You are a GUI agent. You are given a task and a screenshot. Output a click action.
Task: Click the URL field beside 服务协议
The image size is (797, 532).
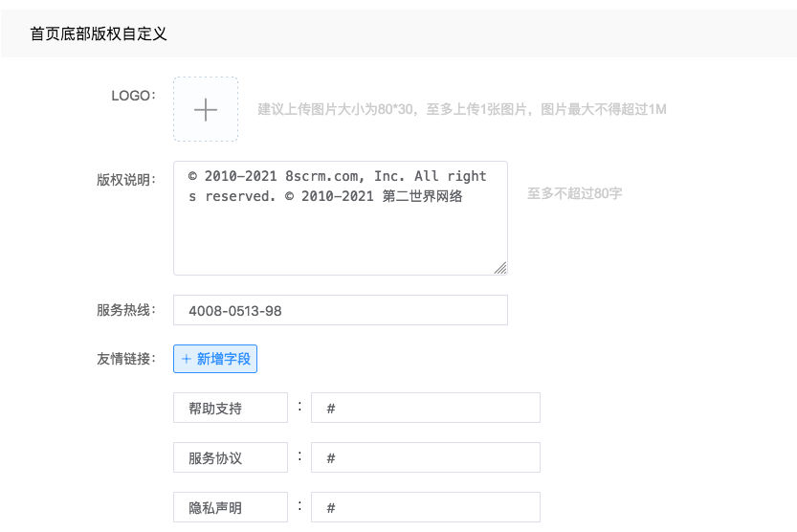tap(426, 457)
